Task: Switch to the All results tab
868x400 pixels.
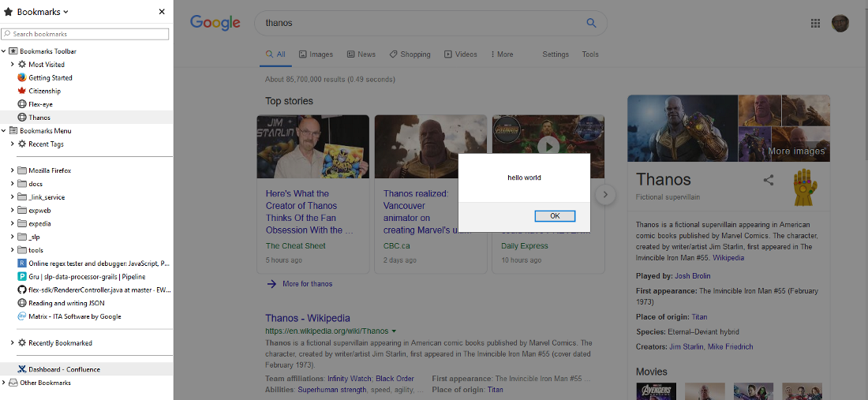Action: pyautogui.click(x=275, y=54)
